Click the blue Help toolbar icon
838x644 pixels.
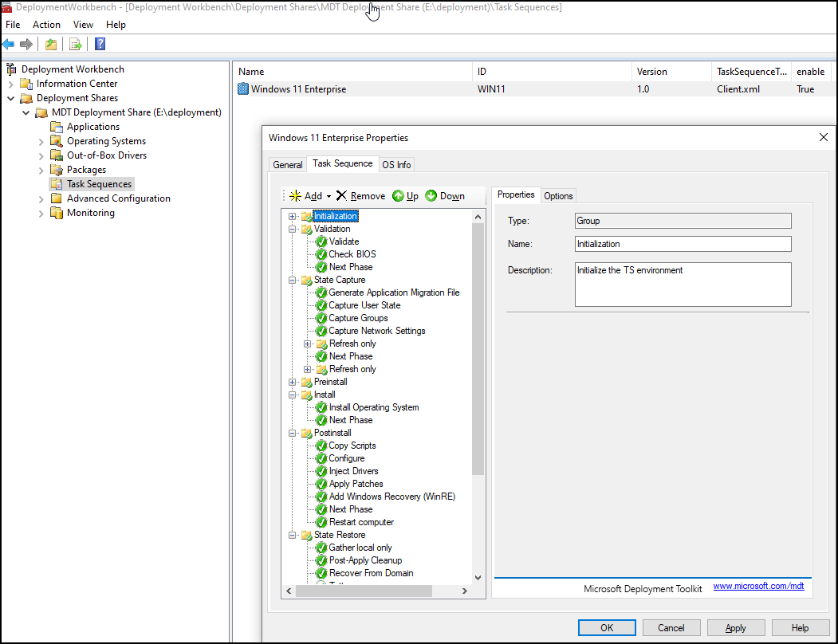coord(100,44)
